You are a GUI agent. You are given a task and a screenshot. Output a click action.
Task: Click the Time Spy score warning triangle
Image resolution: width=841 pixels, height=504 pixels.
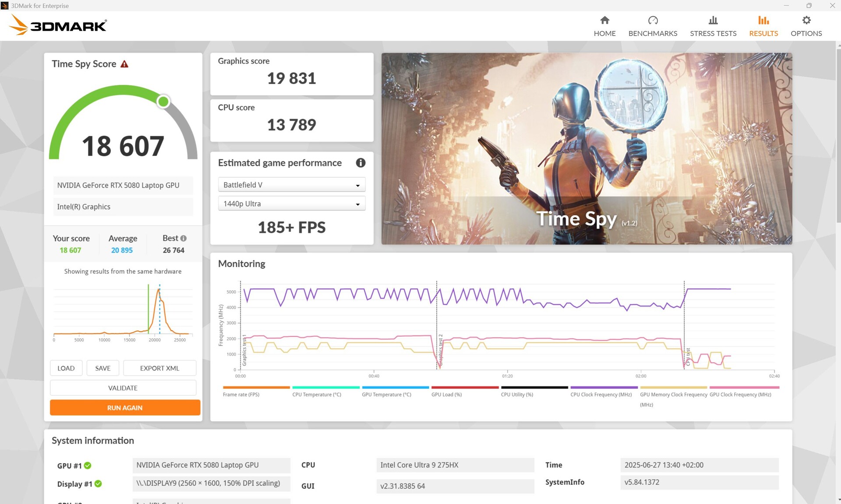(124, 64)
